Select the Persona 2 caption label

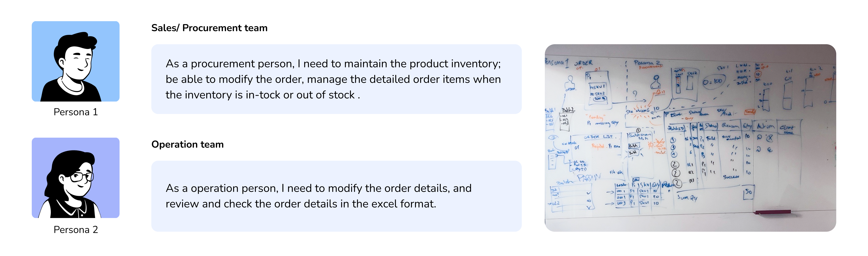pos(75,230)
